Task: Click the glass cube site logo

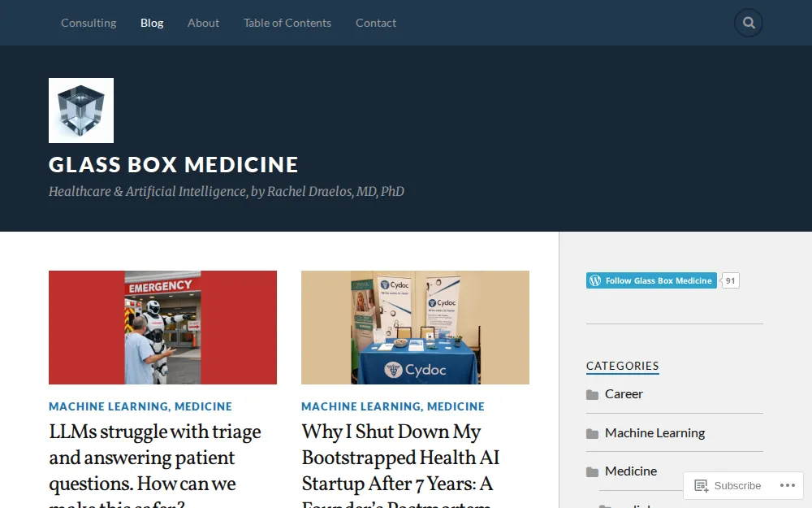Action: 80,110
